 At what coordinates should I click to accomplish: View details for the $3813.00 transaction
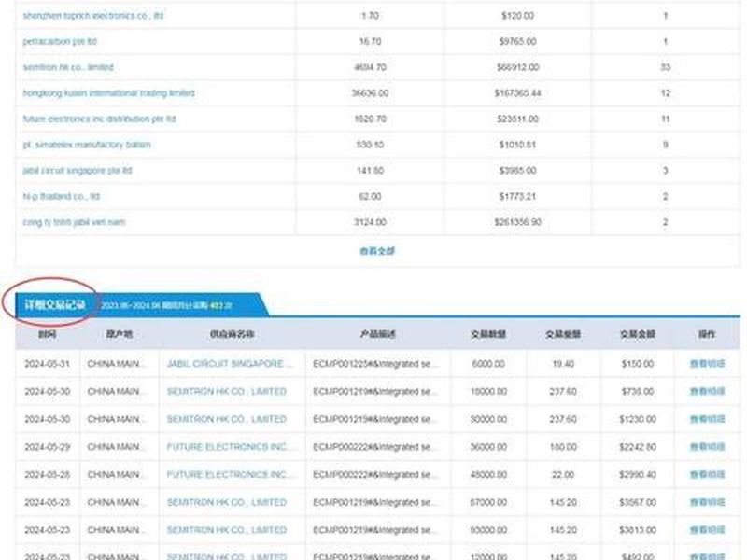(x=708, y=530)
